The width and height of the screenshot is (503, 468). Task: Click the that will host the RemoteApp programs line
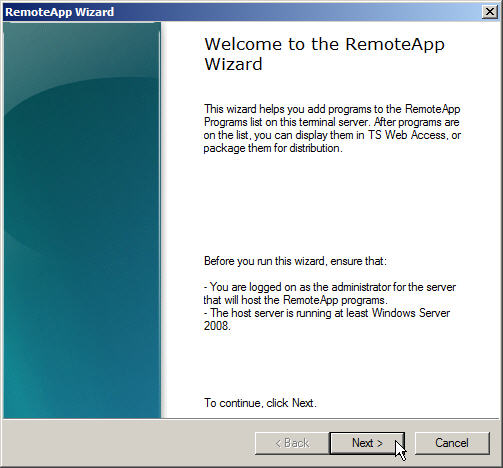[295, 300]
